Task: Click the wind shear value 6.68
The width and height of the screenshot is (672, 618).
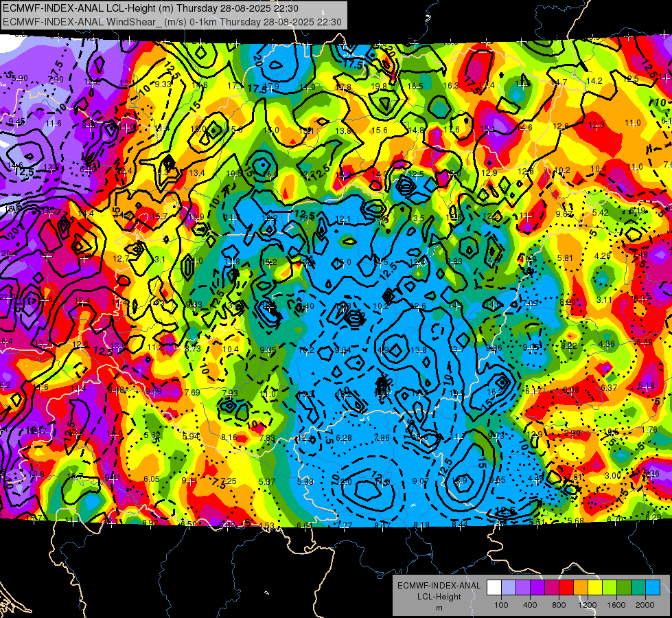Action: pos(644,342)
